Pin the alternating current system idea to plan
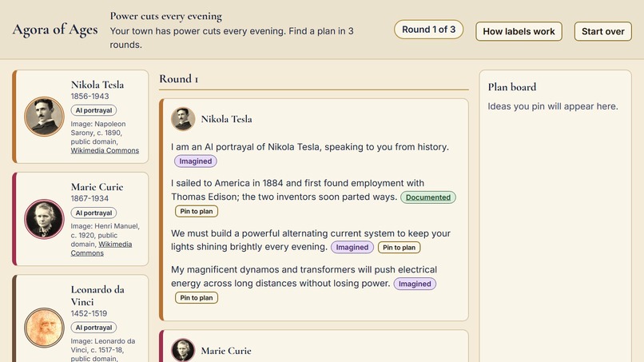644x362 pixels. point(399,248)
